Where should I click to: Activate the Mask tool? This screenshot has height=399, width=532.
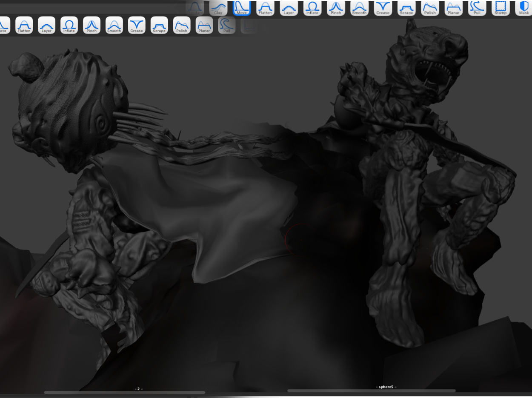[523, 8]
